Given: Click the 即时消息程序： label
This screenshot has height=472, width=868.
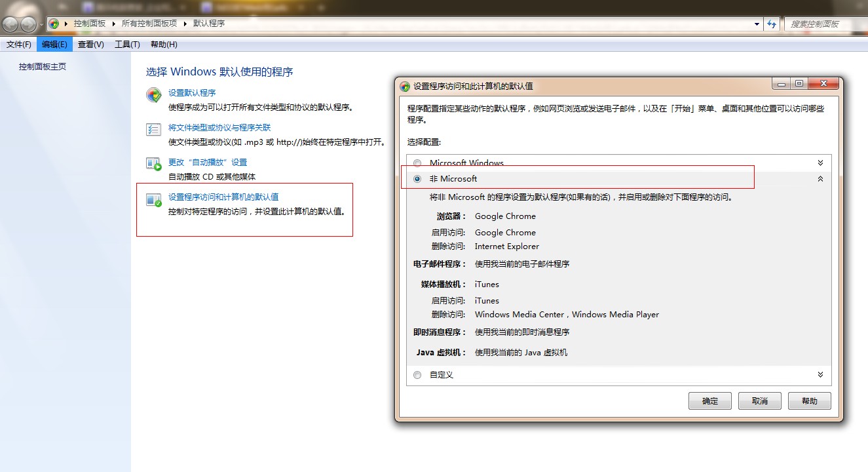Looking at the screenshot, I should click(440, 332).
